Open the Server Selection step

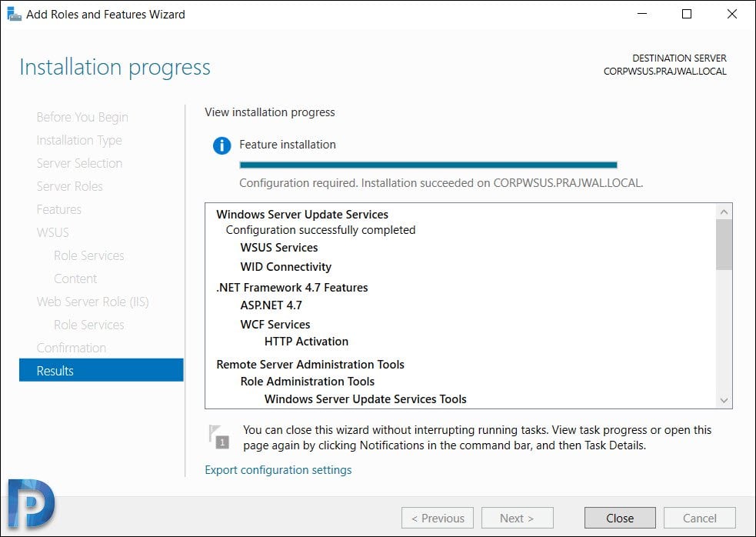point(79,163)
